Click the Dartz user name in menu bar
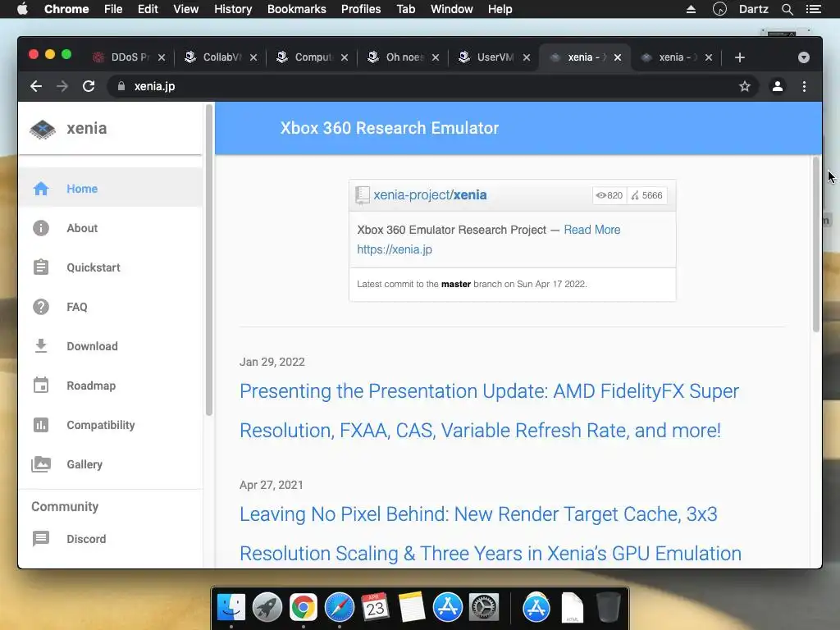The width and height of the screenshot is (840, 630). click(753, 9)
